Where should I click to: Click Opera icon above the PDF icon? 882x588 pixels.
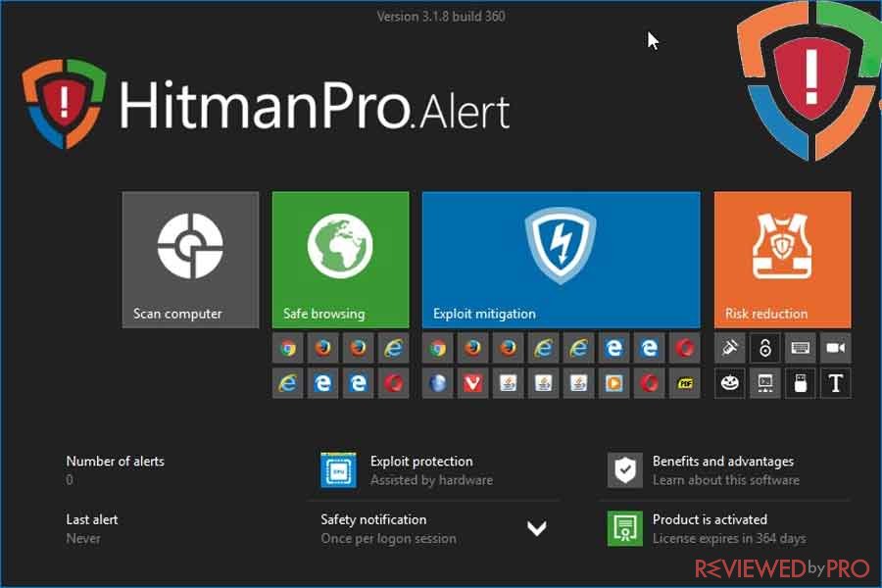click(x=685, y=348)
